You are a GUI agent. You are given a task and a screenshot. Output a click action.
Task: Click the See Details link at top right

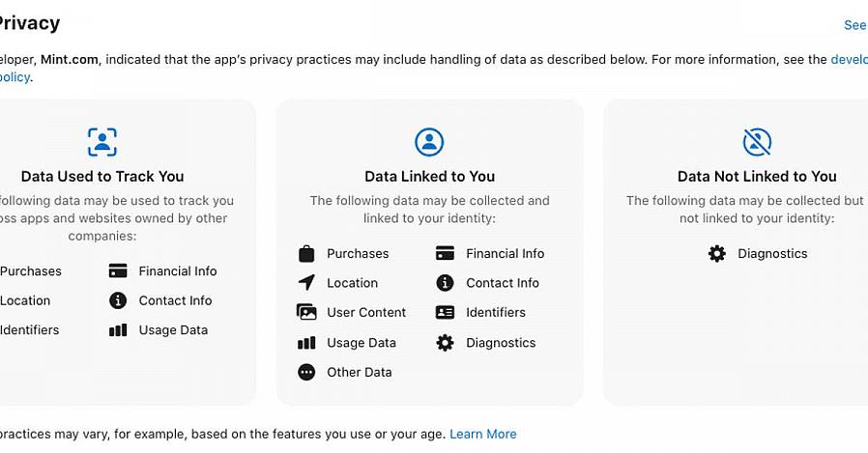tap(854, 25)
